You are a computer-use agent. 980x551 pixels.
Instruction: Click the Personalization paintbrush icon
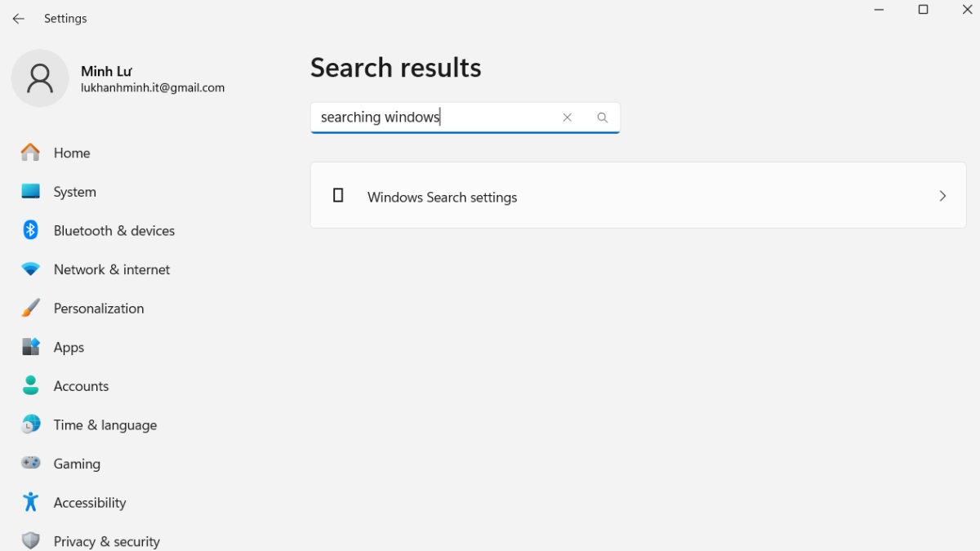30,309
